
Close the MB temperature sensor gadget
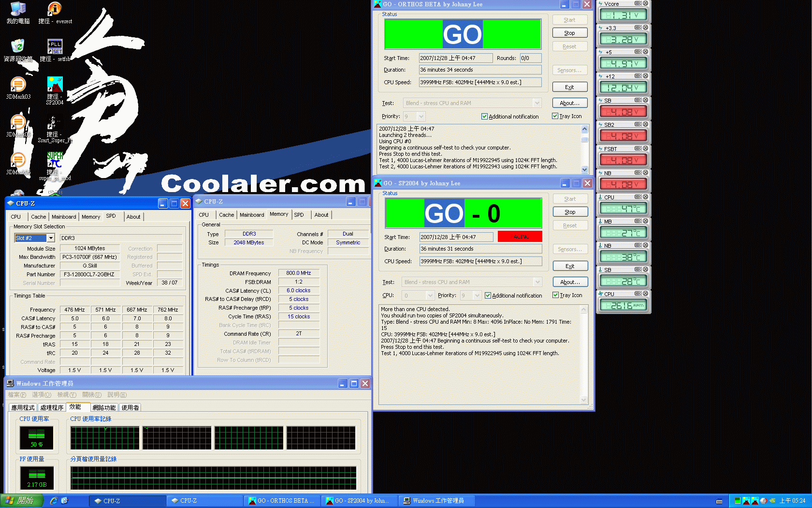[x=645, y=221]
